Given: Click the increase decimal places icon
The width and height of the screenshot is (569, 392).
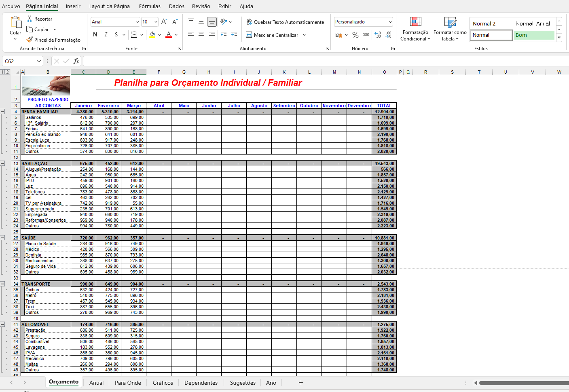Looking at the screenshot, I should 378,35.
